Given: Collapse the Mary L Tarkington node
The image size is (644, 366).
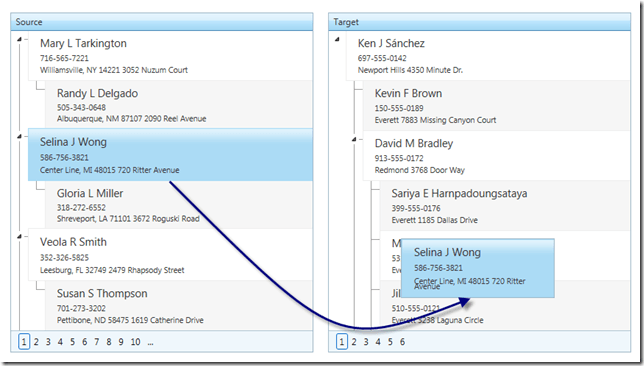Looking at the screenshot, I should 19,39.
